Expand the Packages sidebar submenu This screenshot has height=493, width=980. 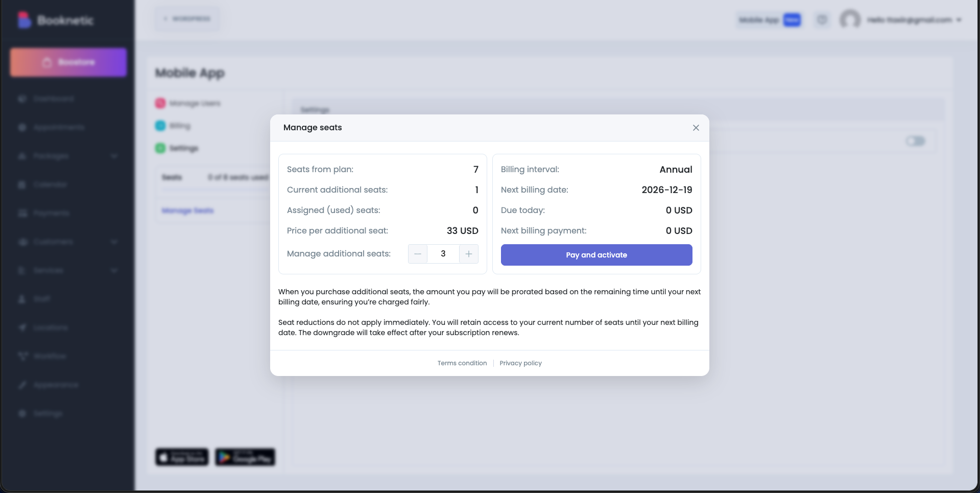click(114, 156)
